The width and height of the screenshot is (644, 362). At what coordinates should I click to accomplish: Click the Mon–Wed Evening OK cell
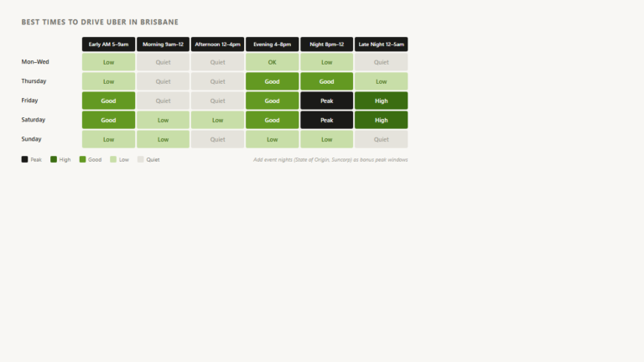[x=273, y=62]
